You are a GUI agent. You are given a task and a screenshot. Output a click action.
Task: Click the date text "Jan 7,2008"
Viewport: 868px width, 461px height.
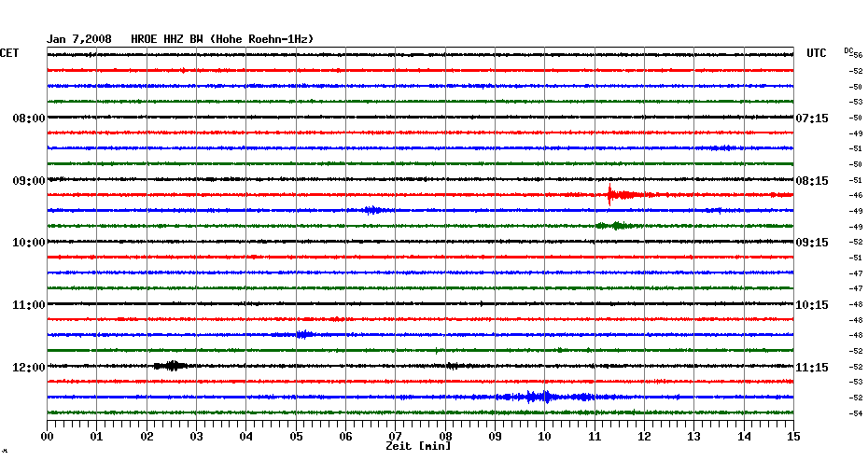(x=78, y=39)
